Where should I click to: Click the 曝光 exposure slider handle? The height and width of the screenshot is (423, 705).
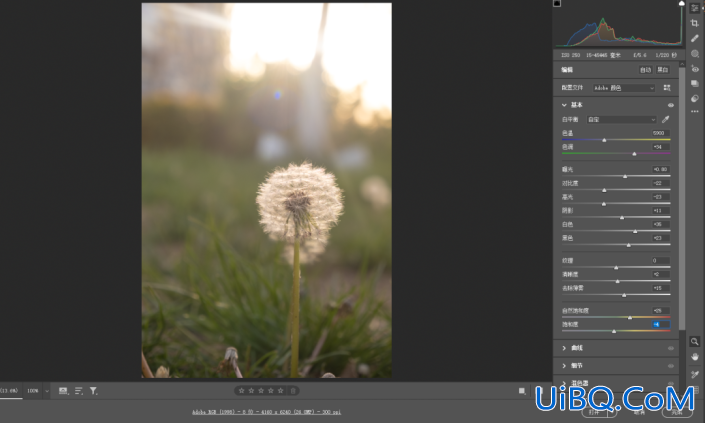point(625,177)
